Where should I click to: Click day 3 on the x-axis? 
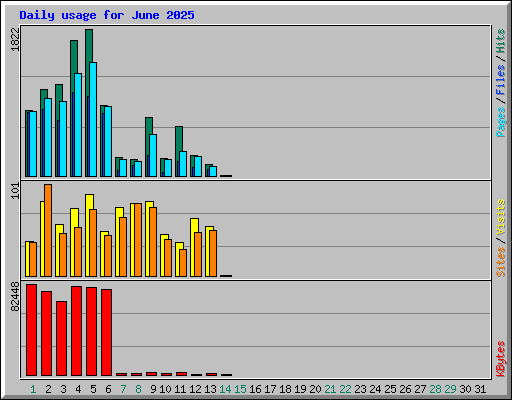pyautogui.click(x=63, y=389)
